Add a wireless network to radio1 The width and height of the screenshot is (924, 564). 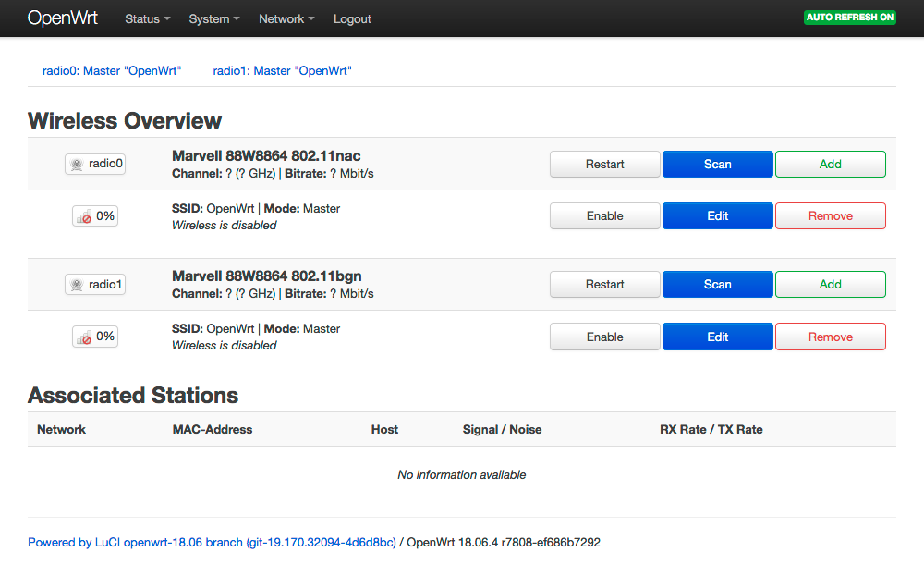pyautogui.click(x=831, y=285)
